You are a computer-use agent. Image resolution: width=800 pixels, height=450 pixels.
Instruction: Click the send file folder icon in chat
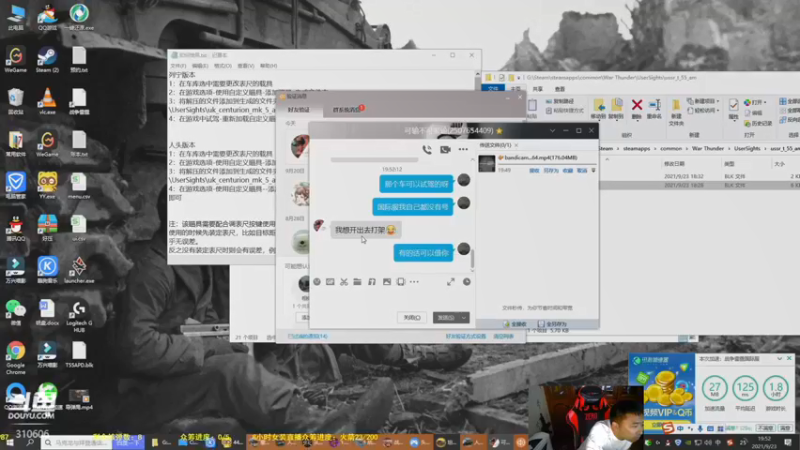(x=357, y=282)
